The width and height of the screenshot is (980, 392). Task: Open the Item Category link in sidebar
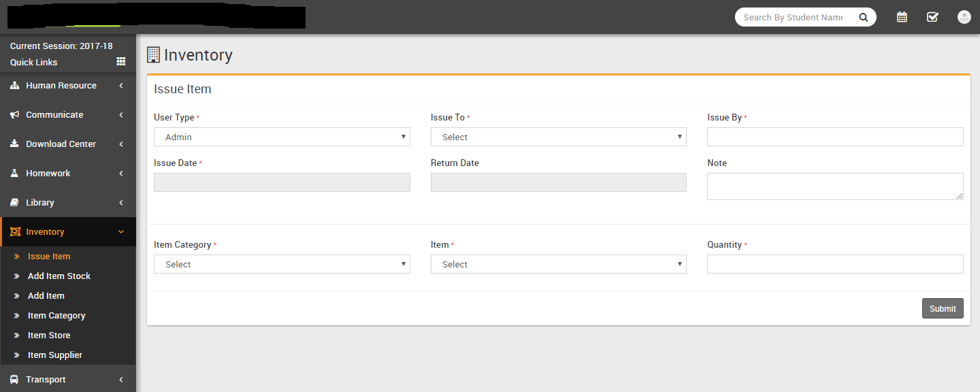(56, 316)
